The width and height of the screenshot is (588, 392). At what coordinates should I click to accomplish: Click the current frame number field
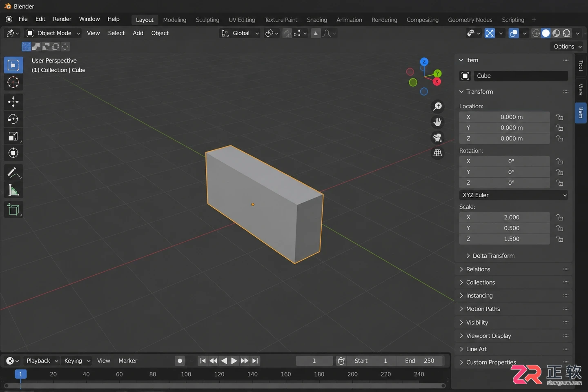coord(314,361)
